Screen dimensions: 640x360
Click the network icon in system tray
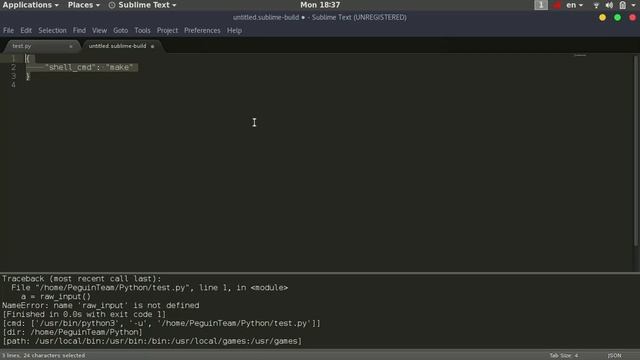tap(596, 5)
